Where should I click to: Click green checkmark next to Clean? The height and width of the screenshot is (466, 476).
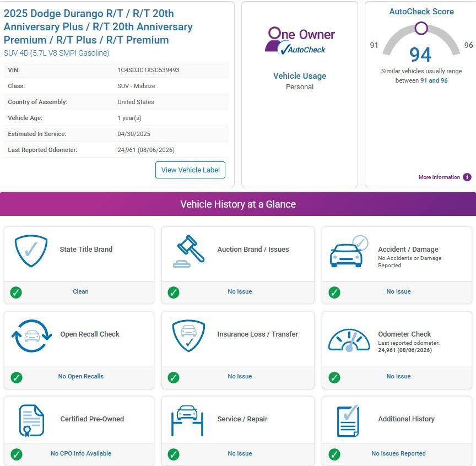[x=16, y=292]
